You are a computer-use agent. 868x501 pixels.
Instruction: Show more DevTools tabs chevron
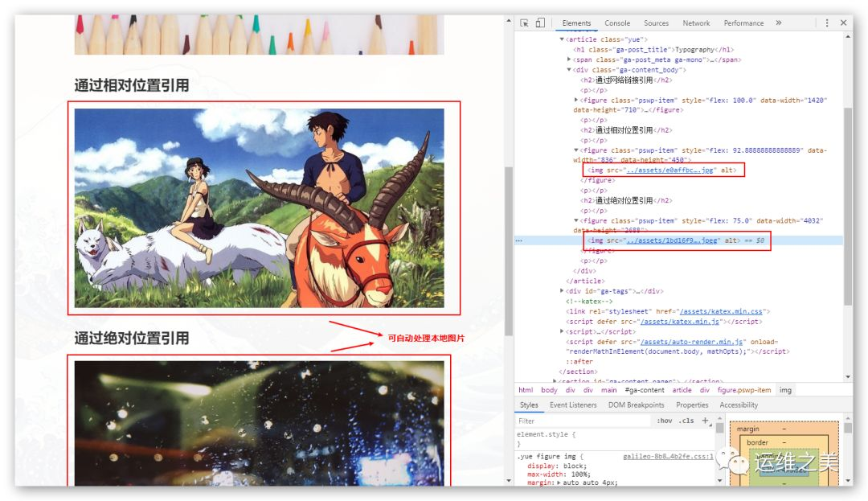(x=779, y=23)
